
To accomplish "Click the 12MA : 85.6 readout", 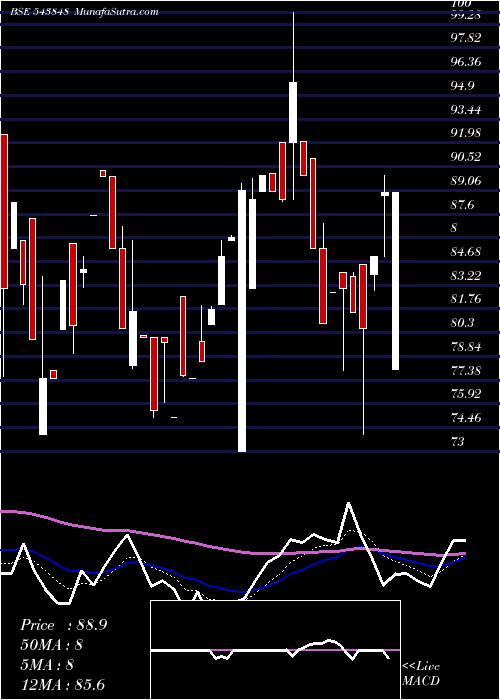I will 62,684.
